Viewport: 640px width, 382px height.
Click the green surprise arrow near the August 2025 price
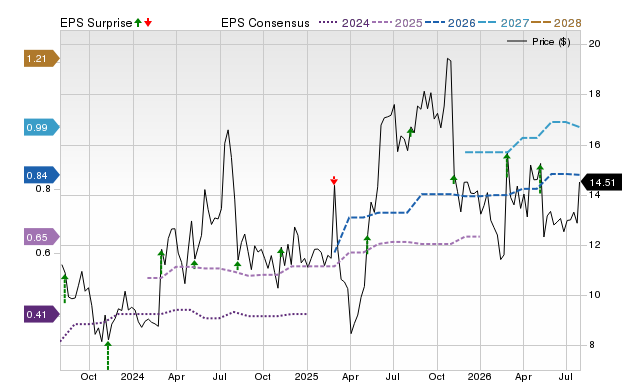[411, 131]
